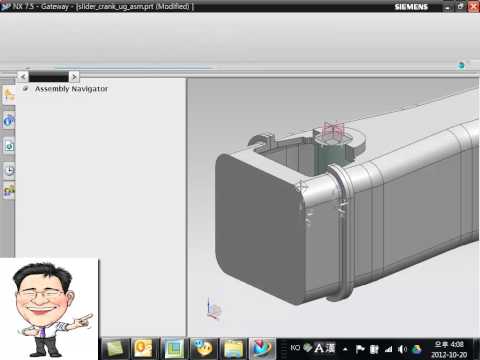Open the History palette sidebar tab

[9, 146]
